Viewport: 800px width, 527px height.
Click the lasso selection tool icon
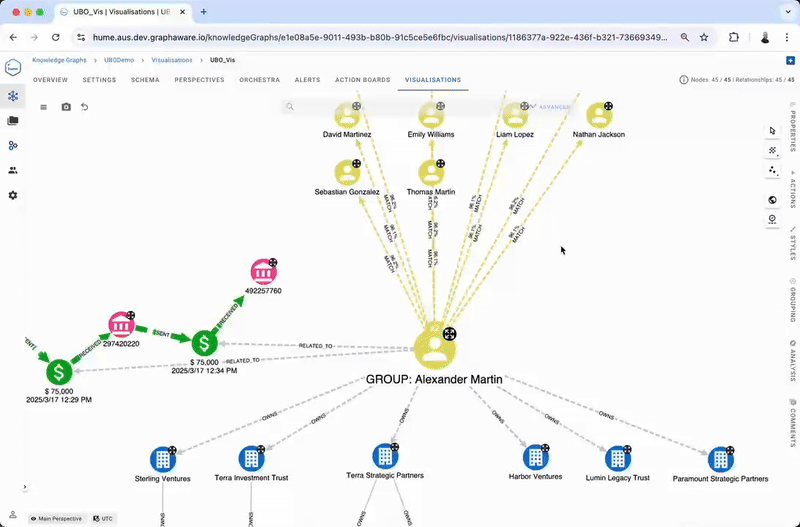point(772,150)
